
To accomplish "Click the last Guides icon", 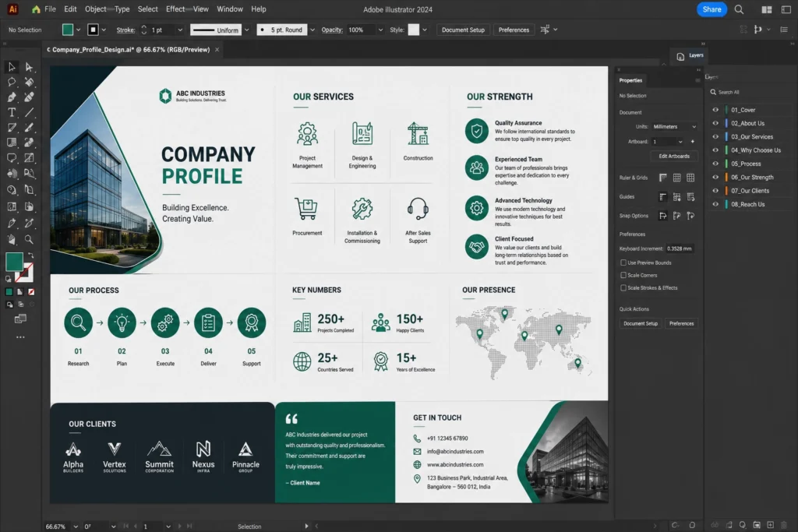I will [690, 197].
